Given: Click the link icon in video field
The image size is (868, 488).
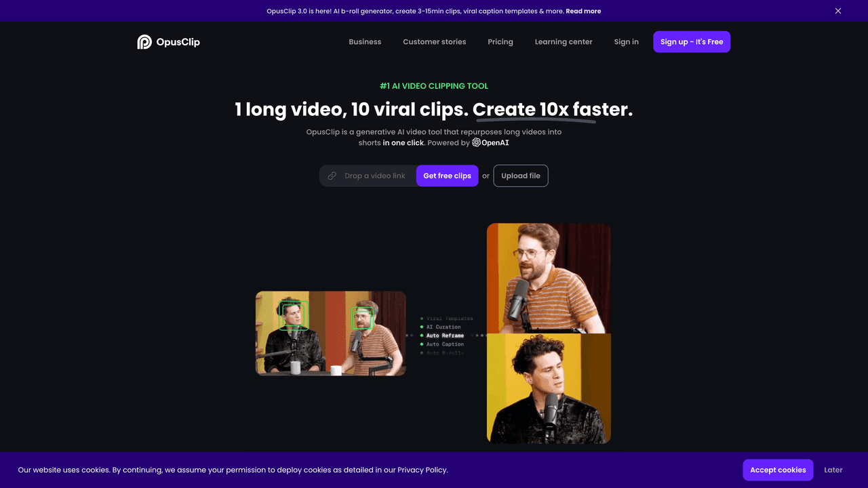Looking at the screenshot, I should [x=332, y=176].
